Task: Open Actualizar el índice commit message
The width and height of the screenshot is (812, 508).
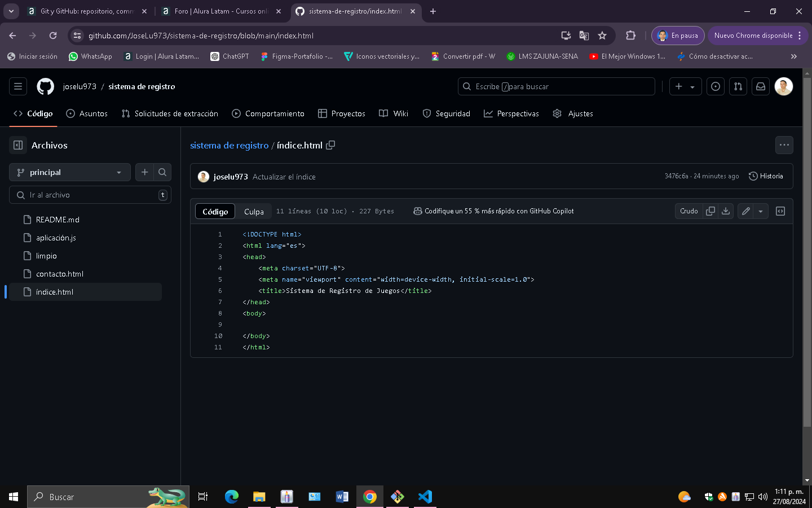Action: tap(284, 177)
